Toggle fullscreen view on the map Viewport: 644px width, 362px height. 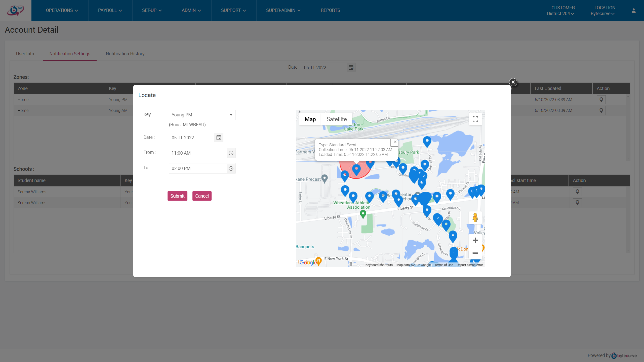coord(475,119)
